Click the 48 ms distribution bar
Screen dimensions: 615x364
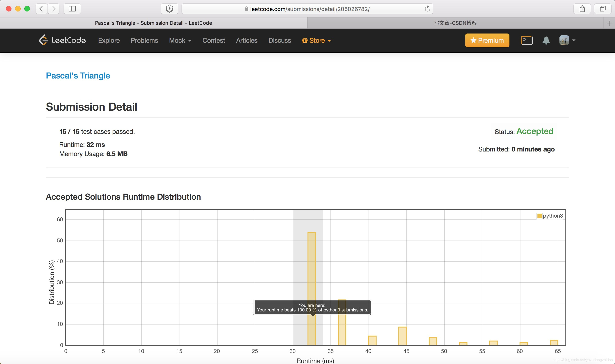(433, 341)
